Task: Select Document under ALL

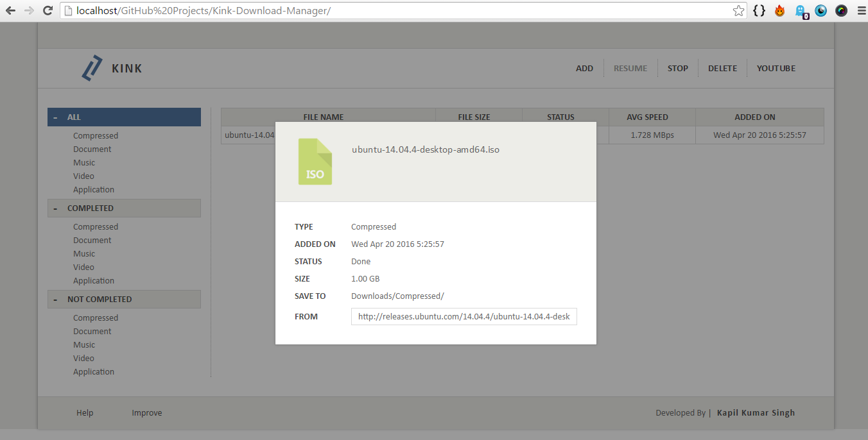Action: point(92,149)
